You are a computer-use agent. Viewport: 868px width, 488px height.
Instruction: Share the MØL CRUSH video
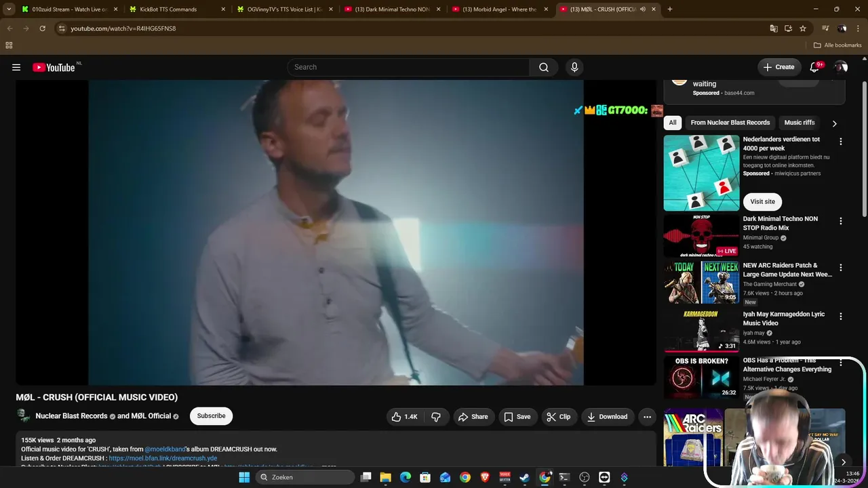coord(473,417)
